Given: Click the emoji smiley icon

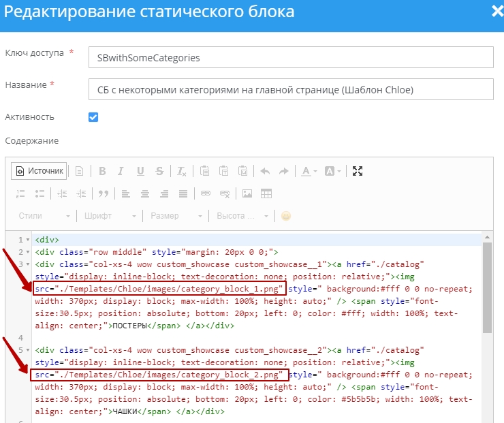Looking at the screenshot, I should (x=286, y=216).
